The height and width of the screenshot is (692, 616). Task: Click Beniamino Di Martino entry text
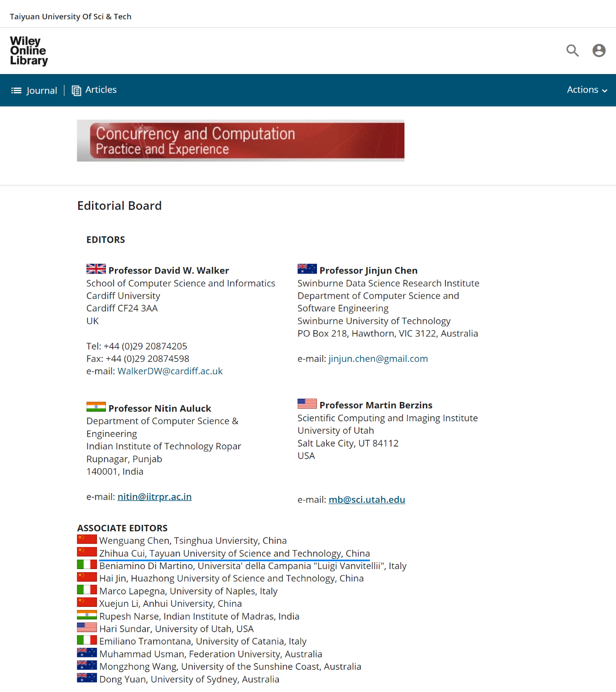point(253,566)
